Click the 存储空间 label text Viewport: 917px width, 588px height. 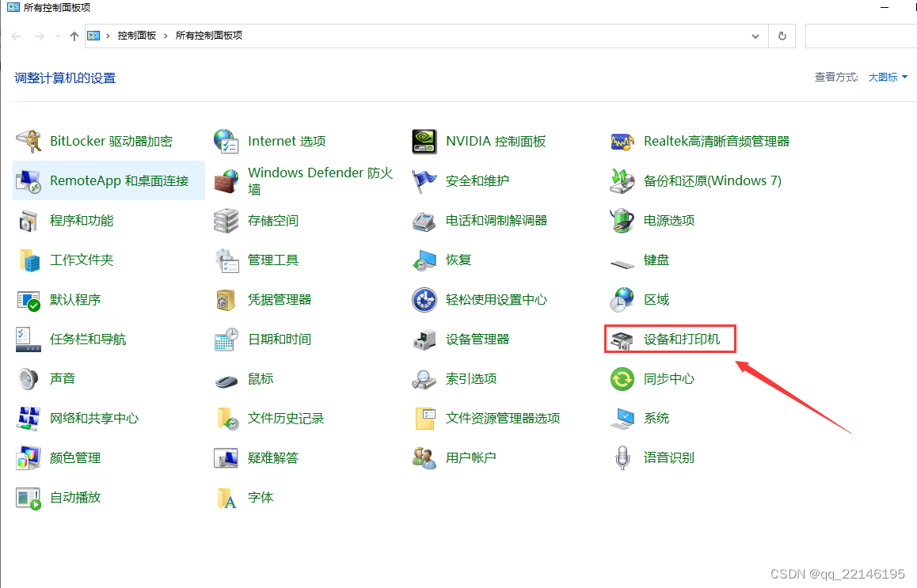click(273, 221)
